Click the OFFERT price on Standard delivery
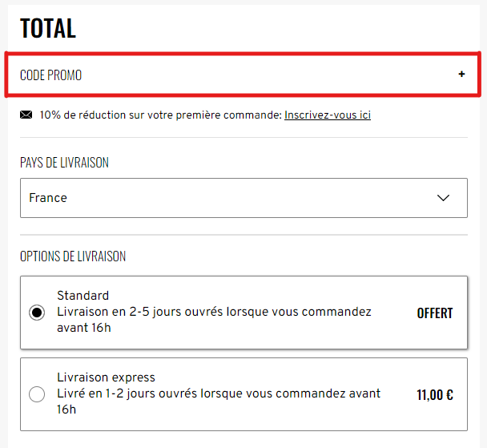 pyautogui.click(x=434, y=313)
